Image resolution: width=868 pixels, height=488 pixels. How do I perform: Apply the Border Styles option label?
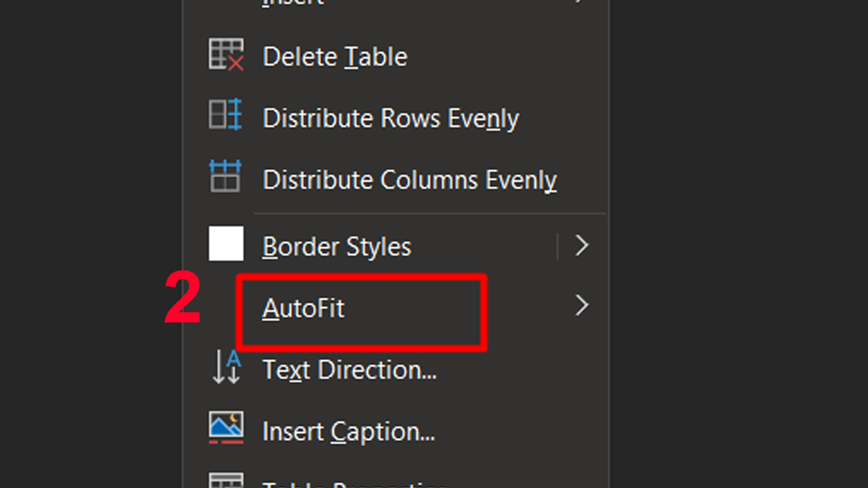point(336,247)
